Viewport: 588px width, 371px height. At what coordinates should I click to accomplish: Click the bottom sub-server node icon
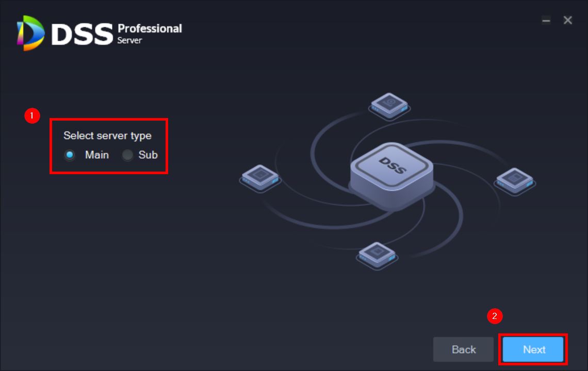coord(377,255)
